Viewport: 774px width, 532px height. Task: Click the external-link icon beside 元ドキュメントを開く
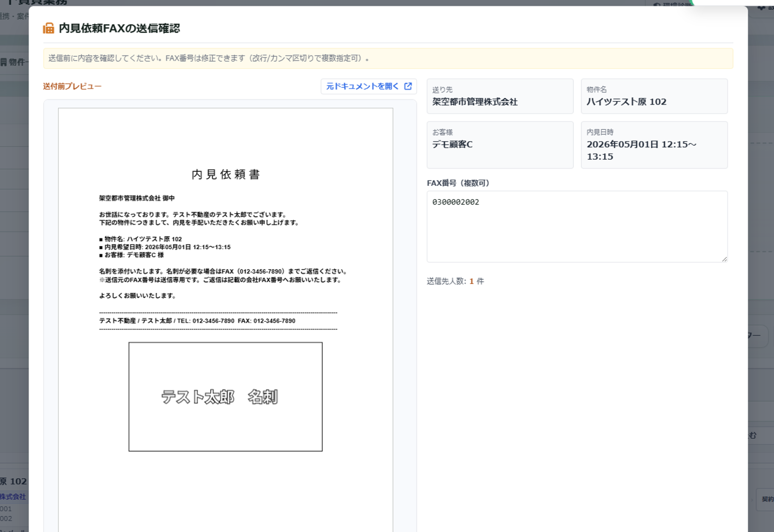click(408, 86)
